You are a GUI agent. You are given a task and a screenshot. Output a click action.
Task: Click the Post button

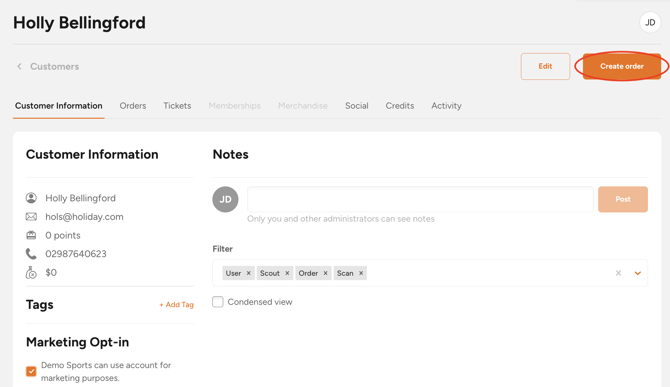[623, 199]
